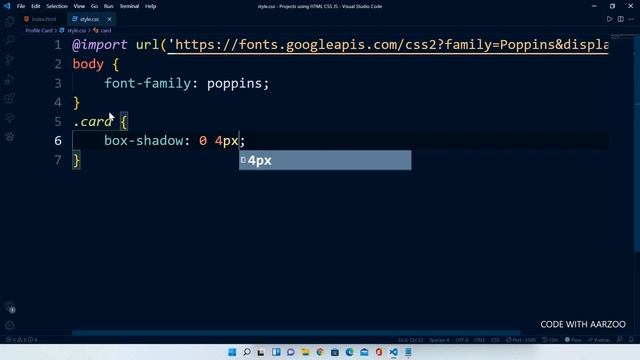Change CRLF line ending in status bar

(x=479, y=340)
